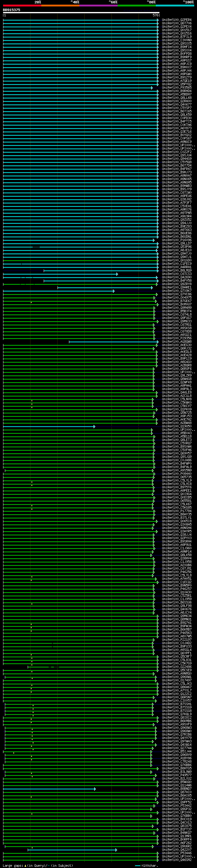Click the UniRef100_P93565 hit label
This screenshot has height=868, width=197.
[177, 88]
